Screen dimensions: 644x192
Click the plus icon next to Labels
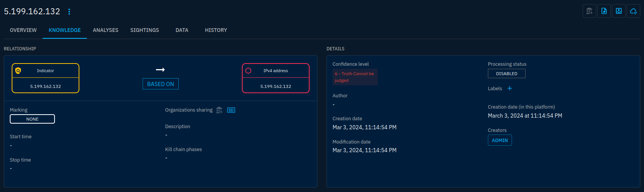click(510, 89)
